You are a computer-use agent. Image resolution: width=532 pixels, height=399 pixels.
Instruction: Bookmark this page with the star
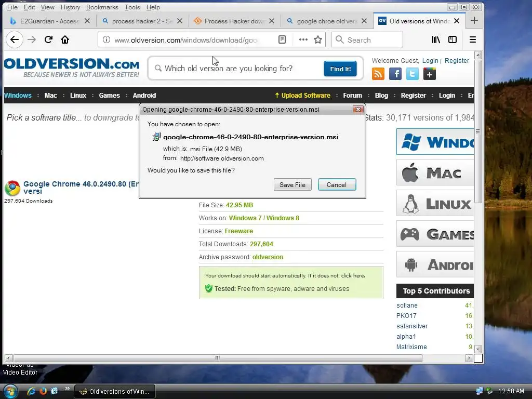318,39
